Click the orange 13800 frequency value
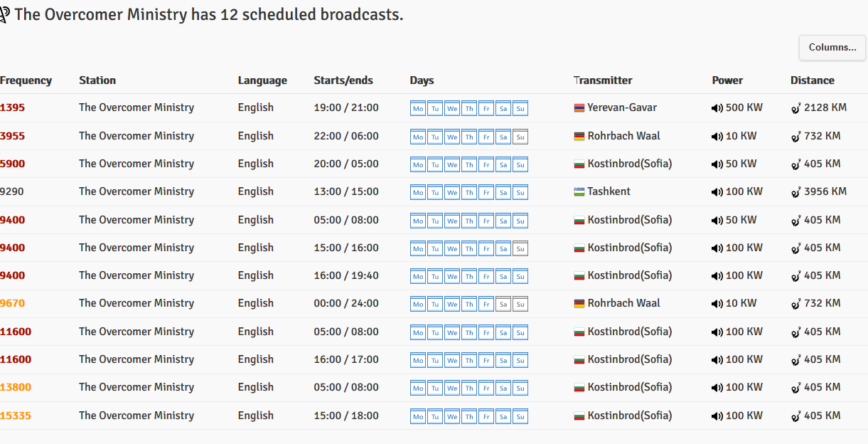868x444 pixels. (x=16, y=387)
